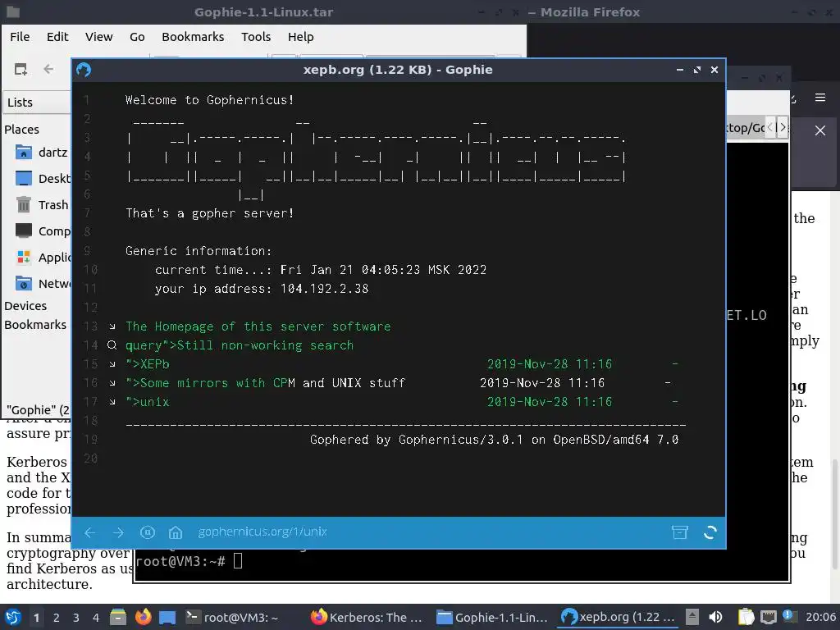840x630 pixels.
Task: Open View menu in file manager
Action: pyautogui.click(x=99, y=37)
